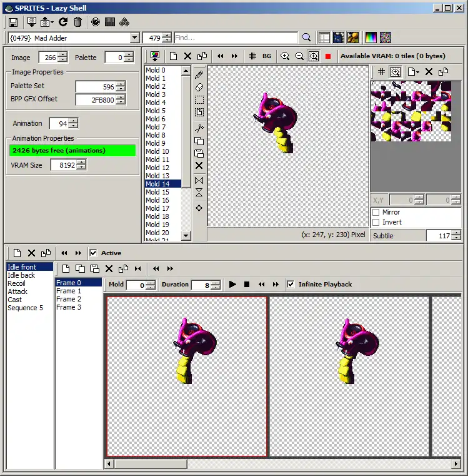Decrease the Animation number stepper
Screen dimensions: 468x476
pyautogui.click(x=73, y=126)
